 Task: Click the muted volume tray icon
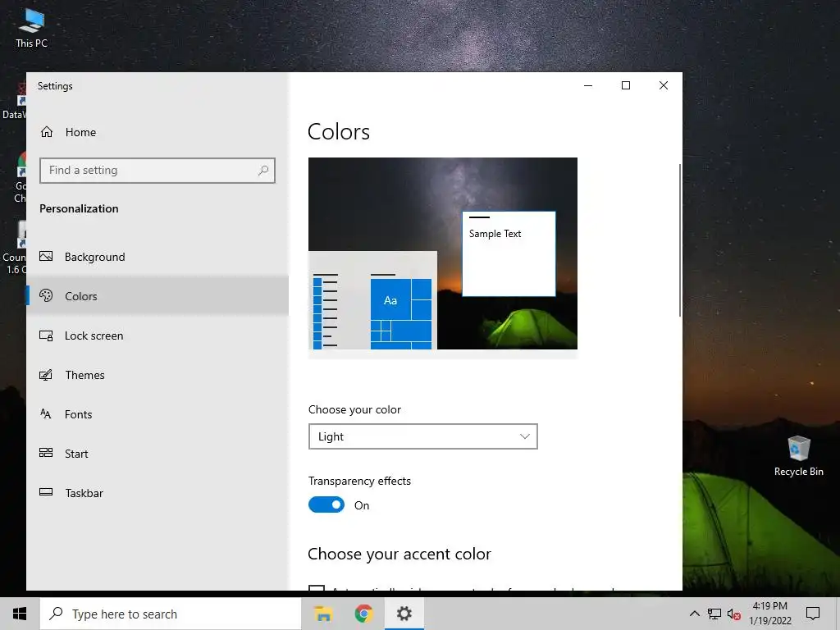pyautogui.click(x=734, y=614)
